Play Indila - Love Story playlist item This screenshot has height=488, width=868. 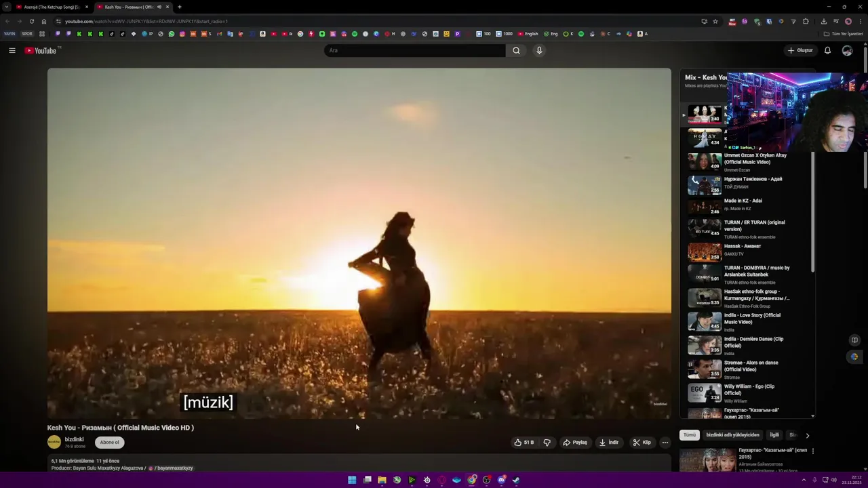749,321
